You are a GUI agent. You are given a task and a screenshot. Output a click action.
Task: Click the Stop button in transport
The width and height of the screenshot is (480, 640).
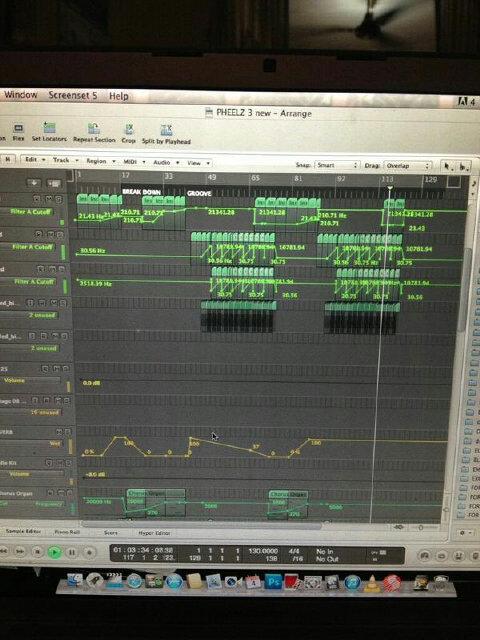pyautogui.click(x=37, y=552)
